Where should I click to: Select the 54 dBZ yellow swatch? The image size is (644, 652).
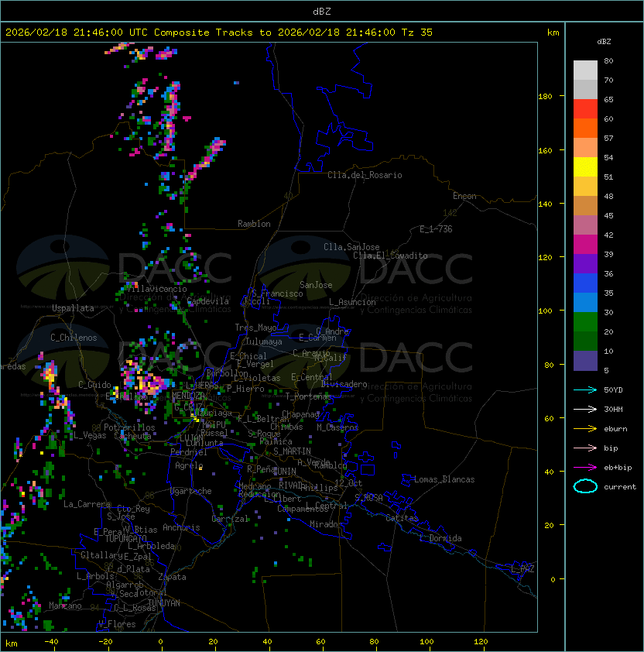click(x=585, y=167)
